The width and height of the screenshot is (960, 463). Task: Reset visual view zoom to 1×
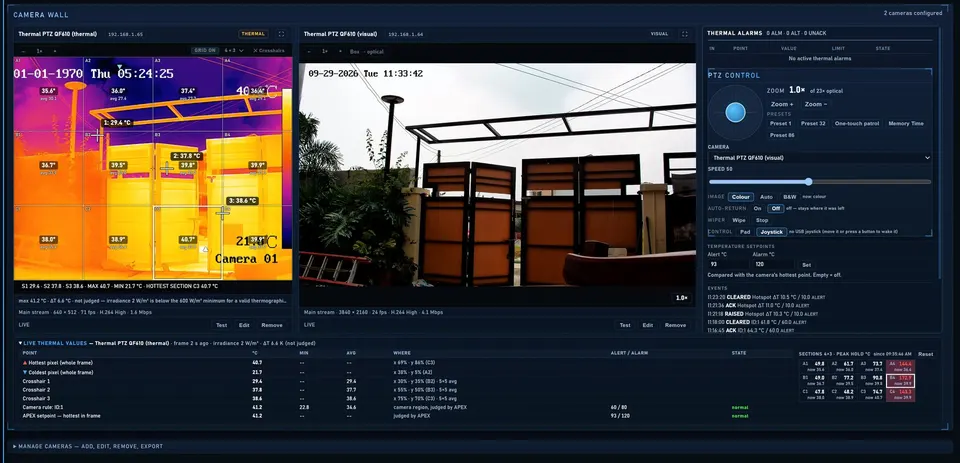325,52
